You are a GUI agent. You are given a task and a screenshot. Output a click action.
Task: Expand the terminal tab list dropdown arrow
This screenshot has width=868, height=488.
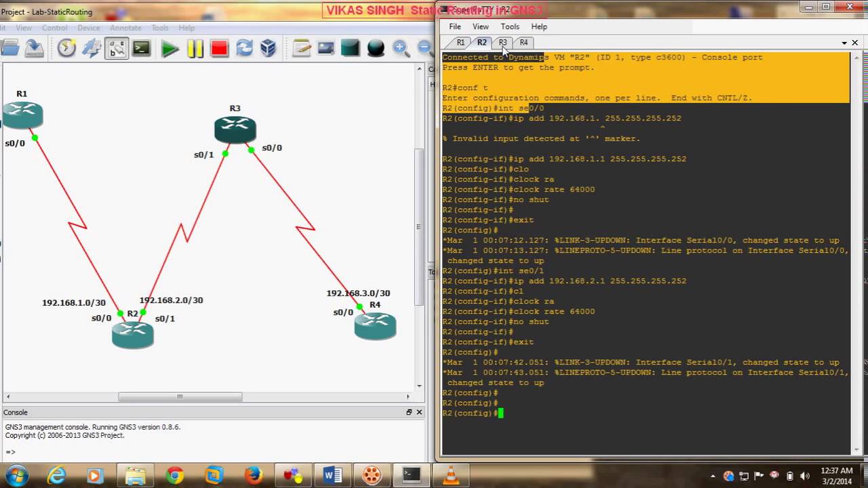pos(844,43)
